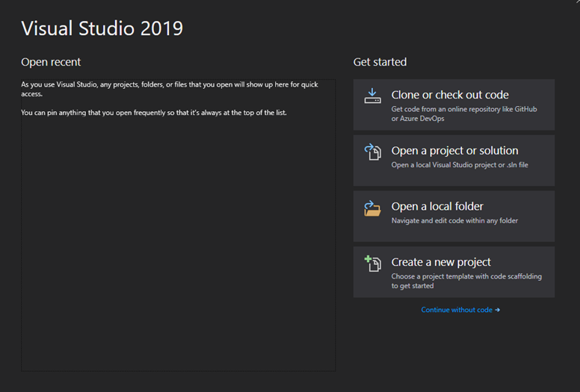The width and height of the screenshot is (580, 392).
Task: Click the arrow beside Continue without code
Action: pos(498,310)
